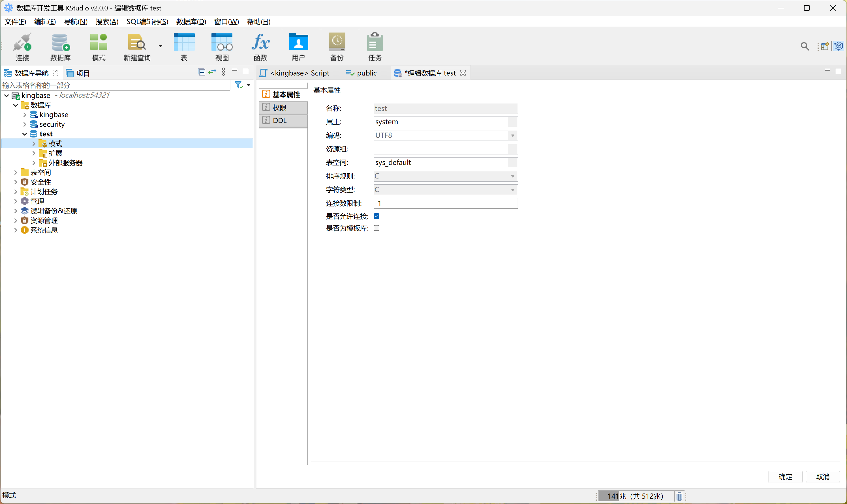
Task: Click the trash garbage collector icon
Action: [679, 496]
